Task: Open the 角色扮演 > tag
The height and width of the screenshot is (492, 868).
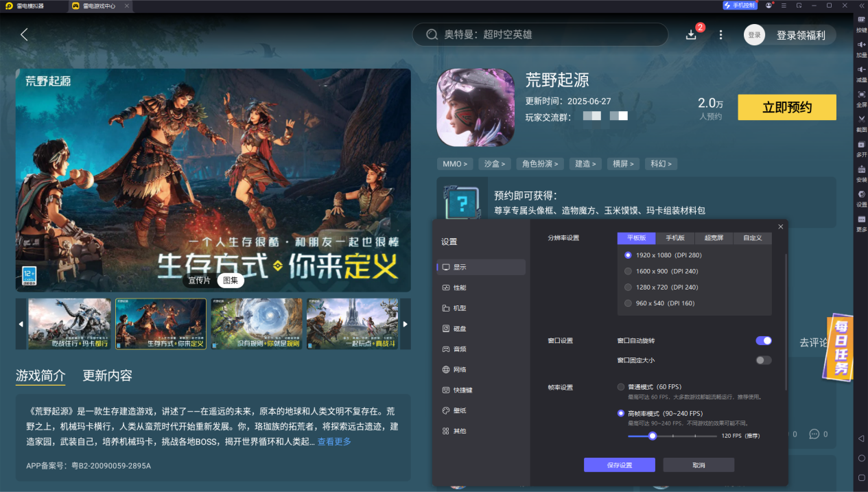Action: pyautogui.click(x=540, y=164)
